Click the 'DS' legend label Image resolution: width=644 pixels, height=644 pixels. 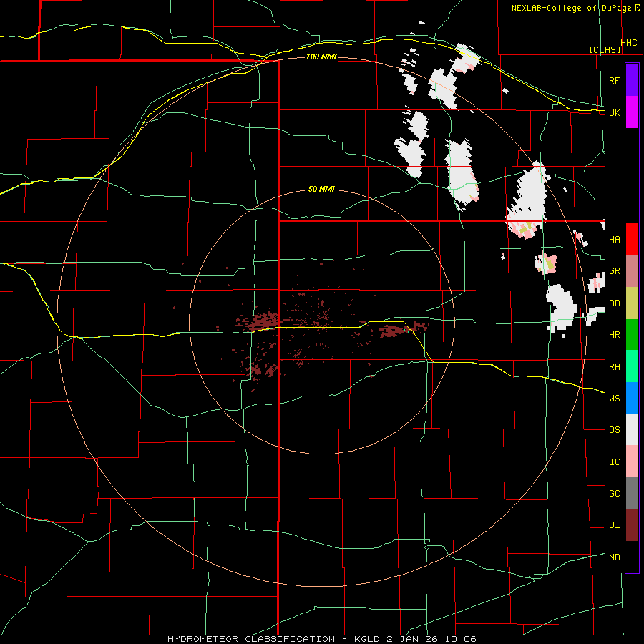[615, 430]
